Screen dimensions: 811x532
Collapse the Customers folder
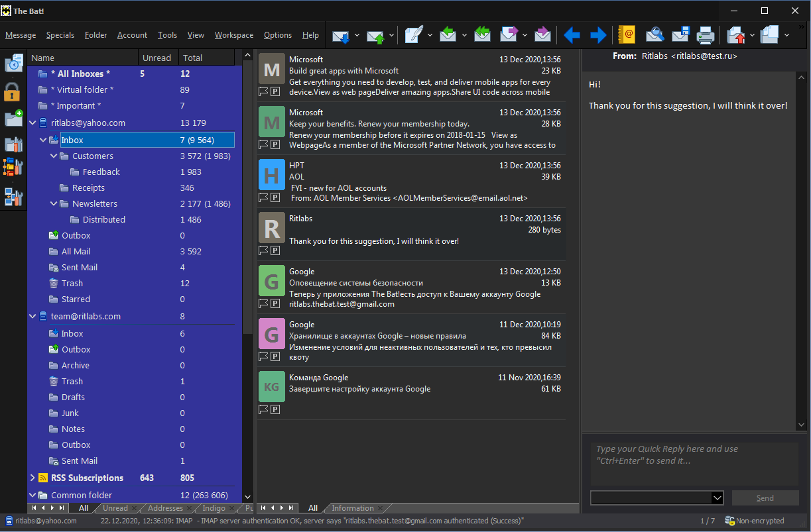(54, 156)
